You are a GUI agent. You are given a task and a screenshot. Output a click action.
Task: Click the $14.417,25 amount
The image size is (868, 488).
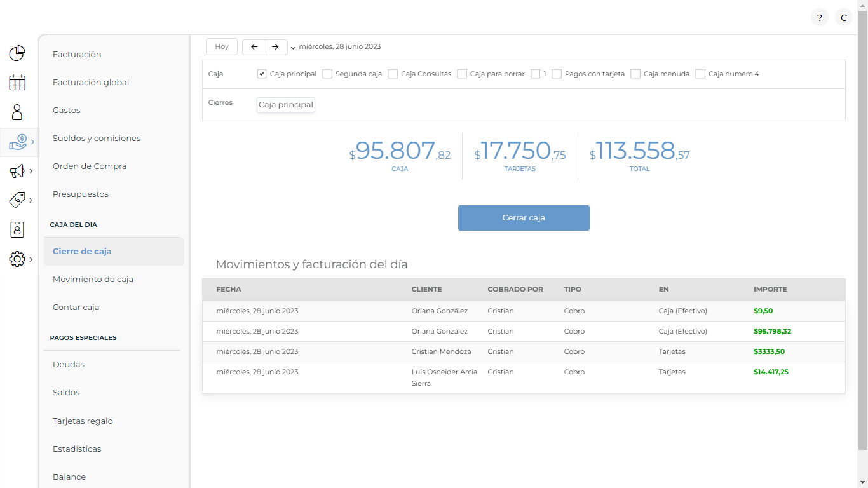(x=771, y=372)
